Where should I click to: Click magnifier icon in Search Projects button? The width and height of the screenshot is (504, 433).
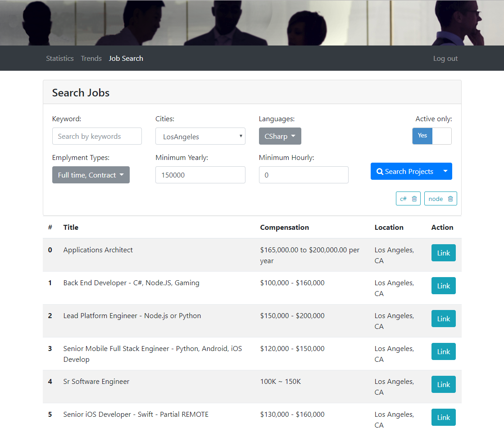click(380, 172)
